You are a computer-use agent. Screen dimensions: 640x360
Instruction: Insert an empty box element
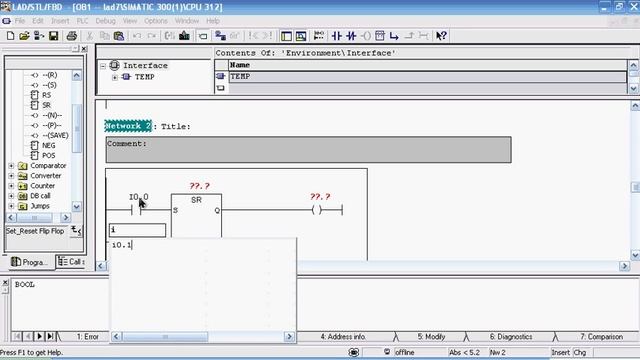coord(380,36)
